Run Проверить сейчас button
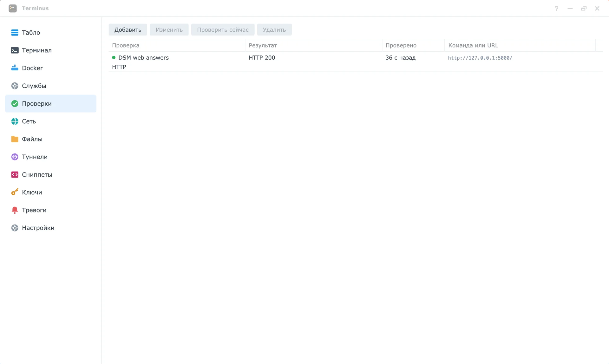The image size is (609, 364). pyautogui.click(x=223, y=29)
